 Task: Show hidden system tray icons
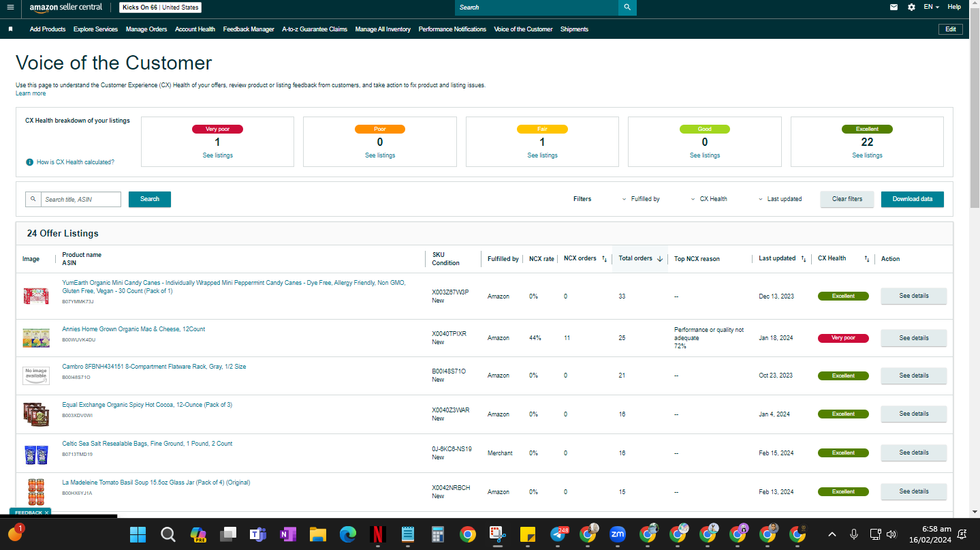point(832,534)
